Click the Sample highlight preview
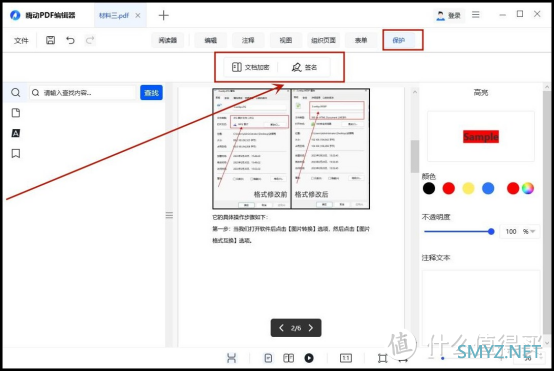This screenshot has width=554, height=371. coord(481,137)
